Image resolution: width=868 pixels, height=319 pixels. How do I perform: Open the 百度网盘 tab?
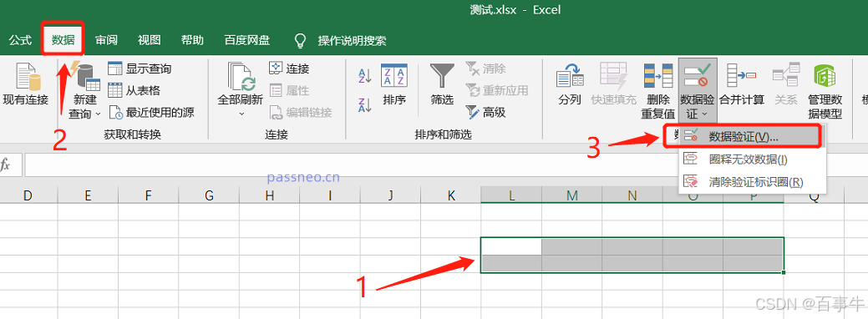[x=247, y=40]
